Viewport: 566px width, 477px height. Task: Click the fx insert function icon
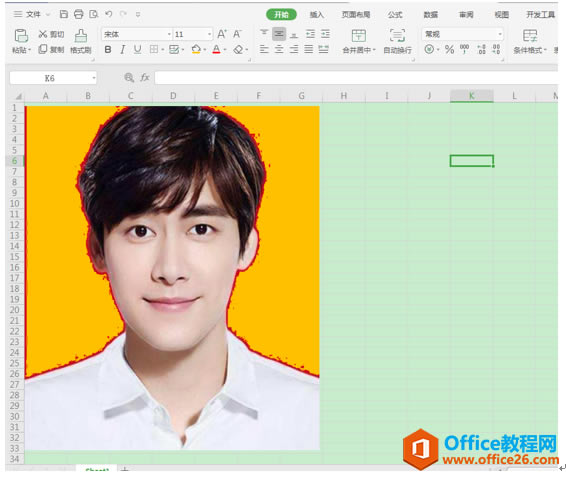(145, 77)
